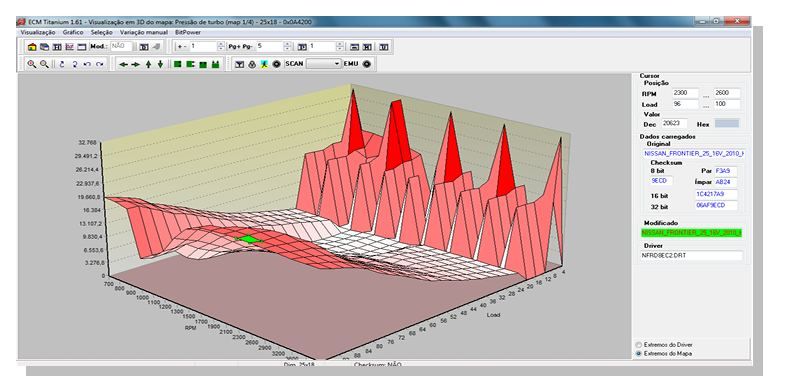Viewport: 787px width, 388px height.
Task: Click the 32 bit checksum value 06AF9ECD
Action: tap(716, 205)
